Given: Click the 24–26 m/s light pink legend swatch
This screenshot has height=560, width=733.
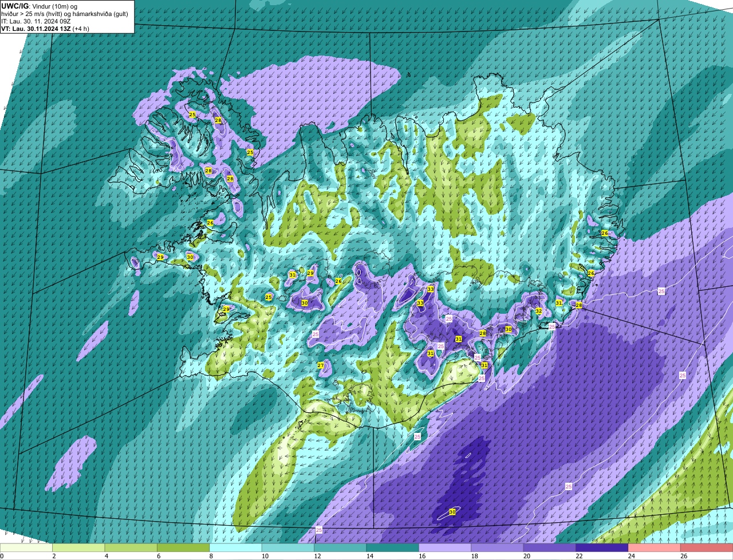Looking at the screenshot, I should point(655,548).
